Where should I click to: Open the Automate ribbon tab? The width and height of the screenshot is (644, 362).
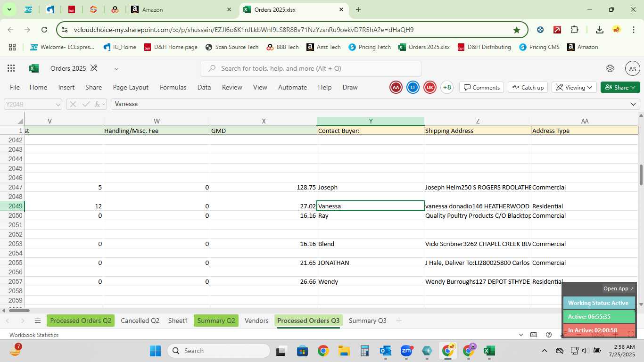pyautogui.click(x=292, y=87)
